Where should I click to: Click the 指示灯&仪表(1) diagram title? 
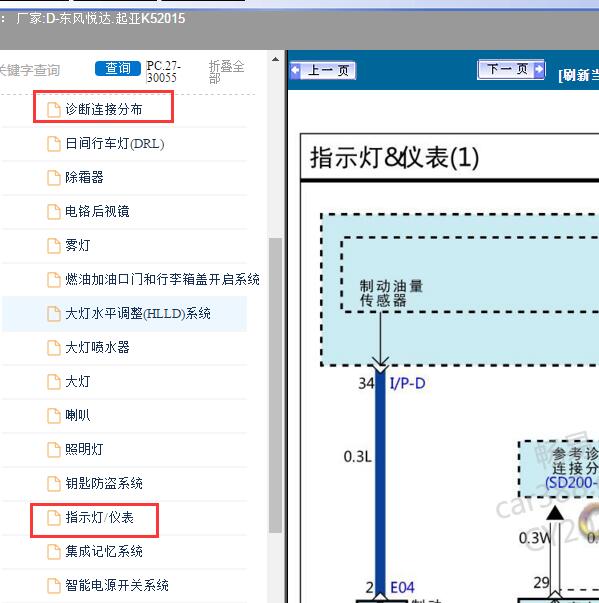[x=394, y=158]
